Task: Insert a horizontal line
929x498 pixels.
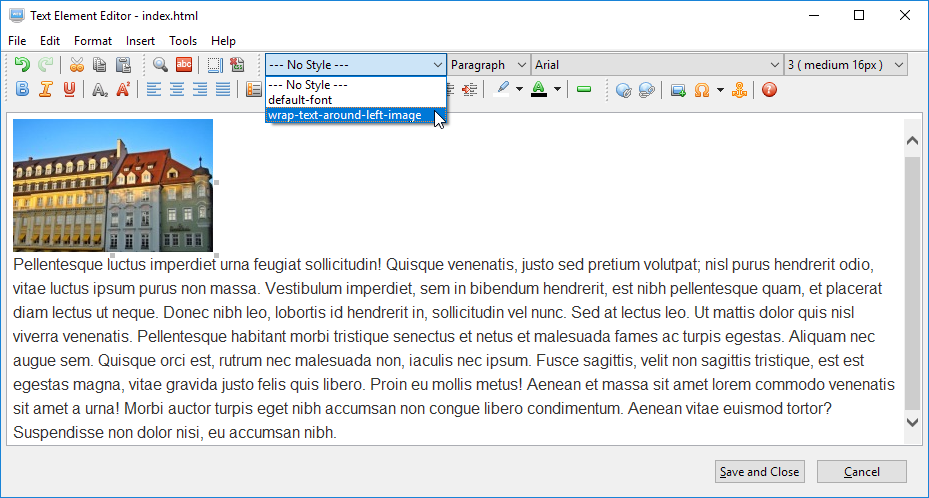Action: 584,89
